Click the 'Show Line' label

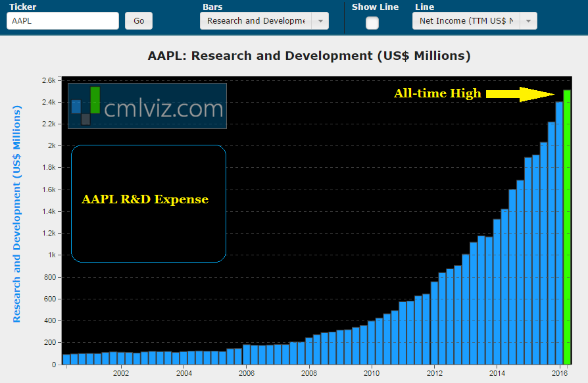pos(375,7)
